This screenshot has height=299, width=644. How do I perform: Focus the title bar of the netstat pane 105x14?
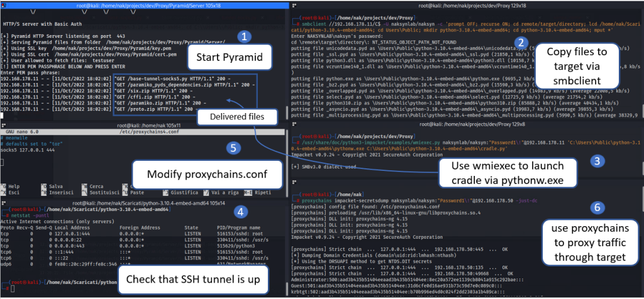(x=144, y=203)
